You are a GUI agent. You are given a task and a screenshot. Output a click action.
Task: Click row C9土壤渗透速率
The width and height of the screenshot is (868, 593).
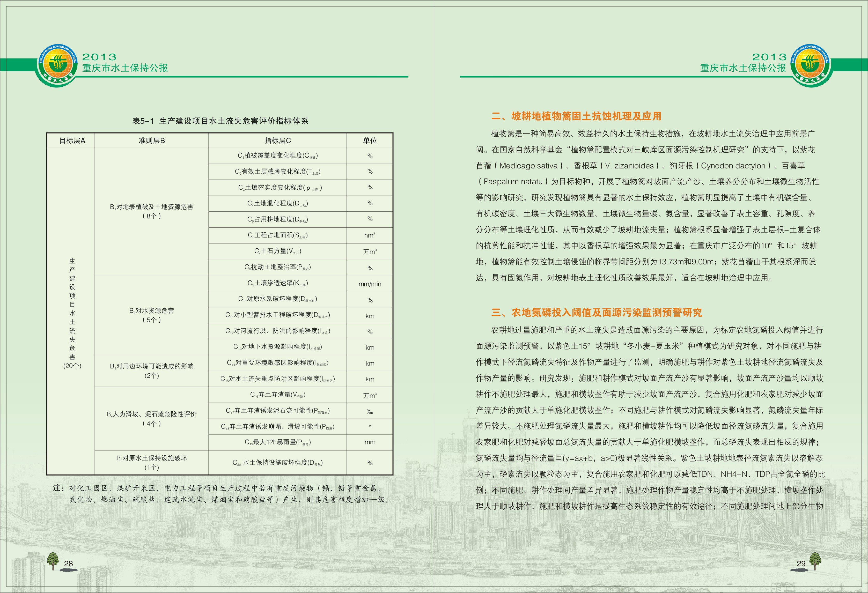(277, 283)
